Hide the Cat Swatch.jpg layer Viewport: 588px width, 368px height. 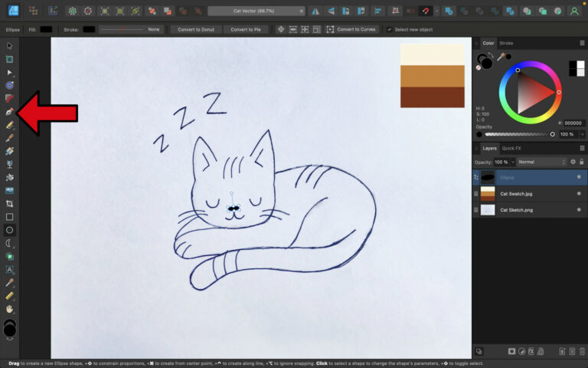[579, 193]
